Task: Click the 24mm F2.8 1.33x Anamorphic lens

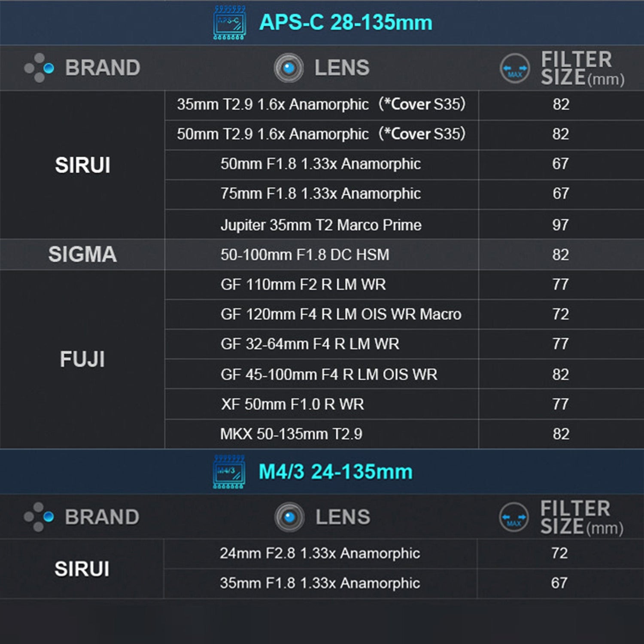Action: point(320,553)
